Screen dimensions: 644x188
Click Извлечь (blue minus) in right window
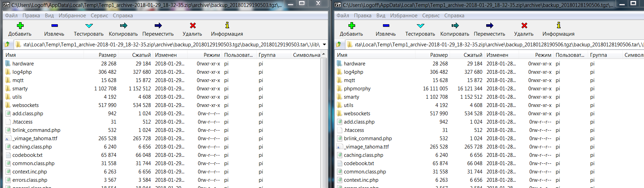click(386, 26)
